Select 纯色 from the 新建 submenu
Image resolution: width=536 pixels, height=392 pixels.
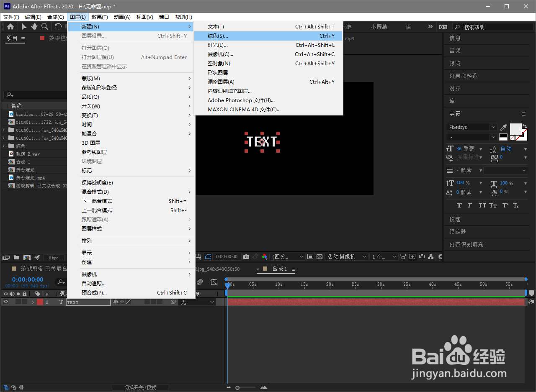pos(218,36)
